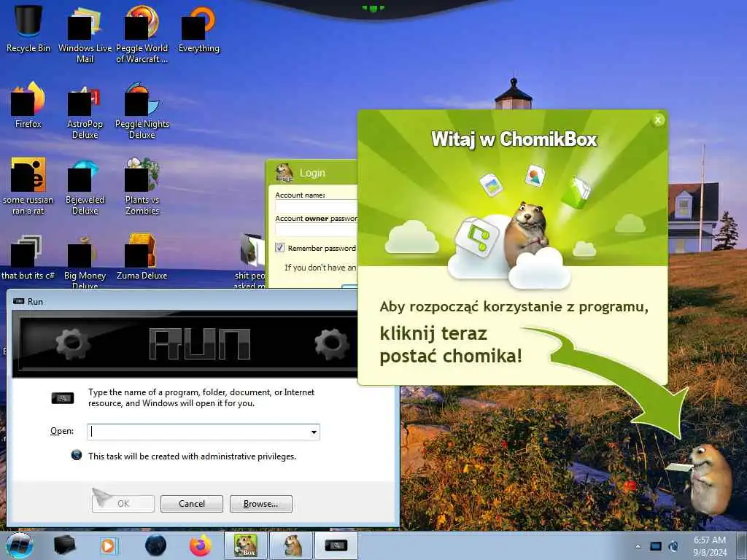747x560 pixels.
Task: Launch Firefox from the desktop icon
Action: pos(28,104)
